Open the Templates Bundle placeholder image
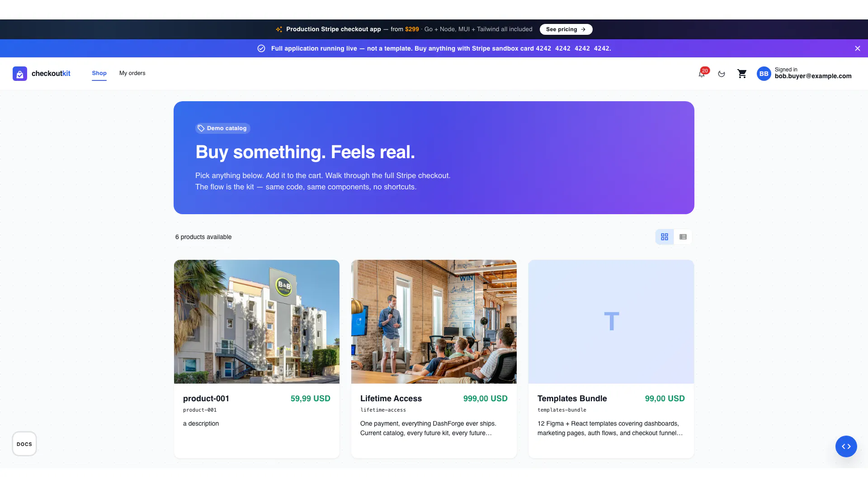The width and height of the screenshot is (868, 488). (611, 322)
